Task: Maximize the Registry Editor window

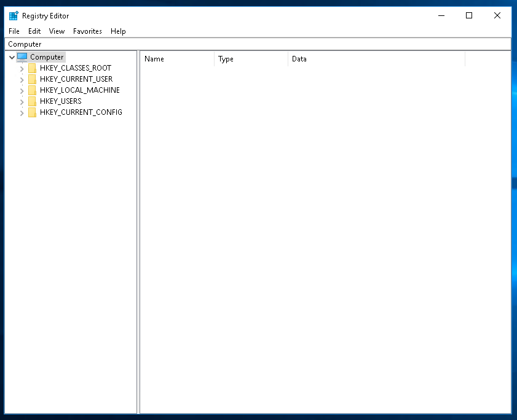Action: pyautogui.click(x=469, y=15)
